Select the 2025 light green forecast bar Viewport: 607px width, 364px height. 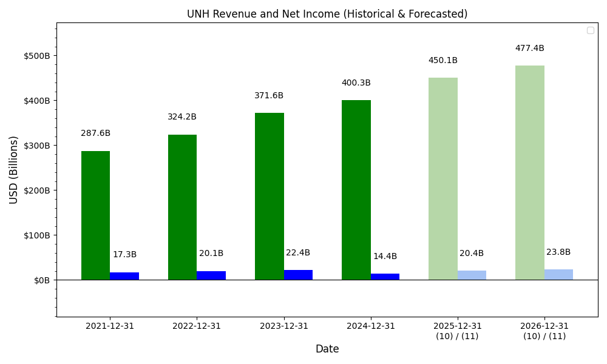(443, 179)
